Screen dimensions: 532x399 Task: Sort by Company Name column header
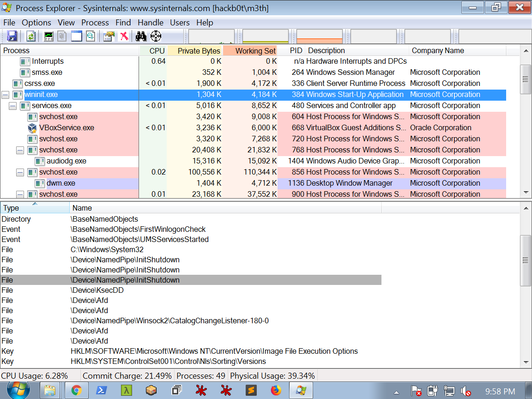(457, 50)
